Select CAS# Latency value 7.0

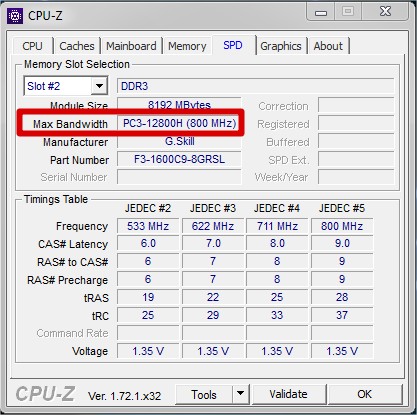pos(213,243)
